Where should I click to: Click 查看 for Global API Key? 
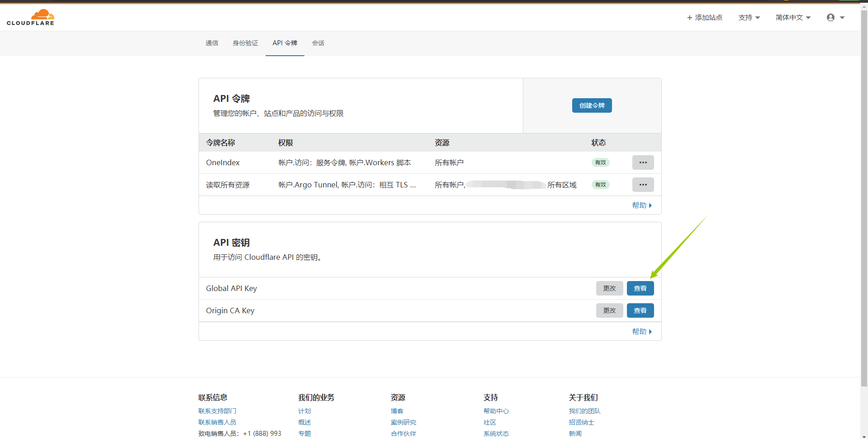pos(640,288)
